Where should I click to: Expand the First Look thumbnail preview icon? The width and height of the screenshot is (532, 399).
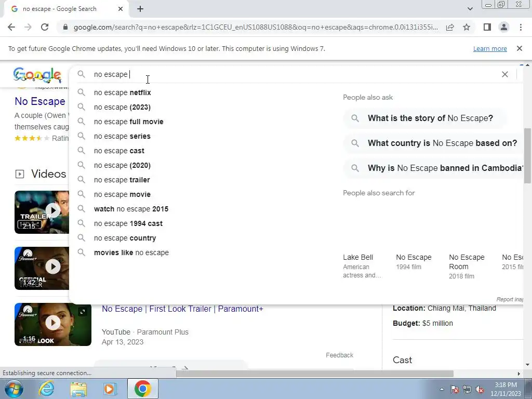click(x=83, y=312)
